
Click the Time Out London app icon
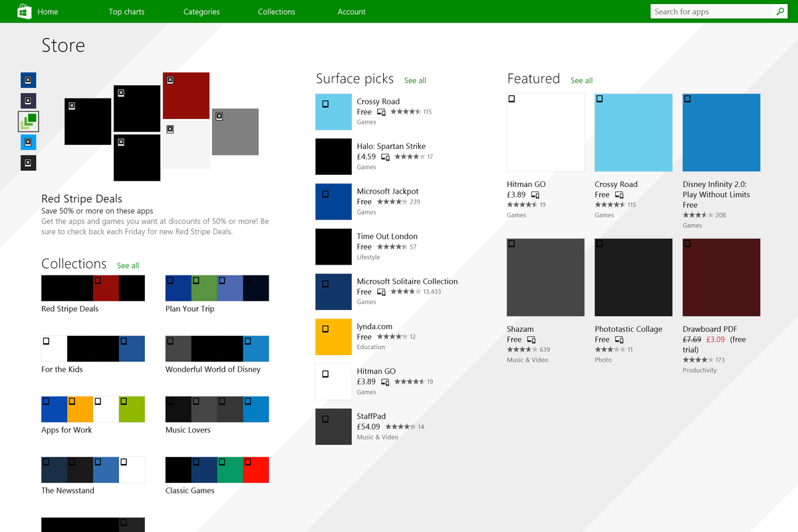(x=333, y=247)
